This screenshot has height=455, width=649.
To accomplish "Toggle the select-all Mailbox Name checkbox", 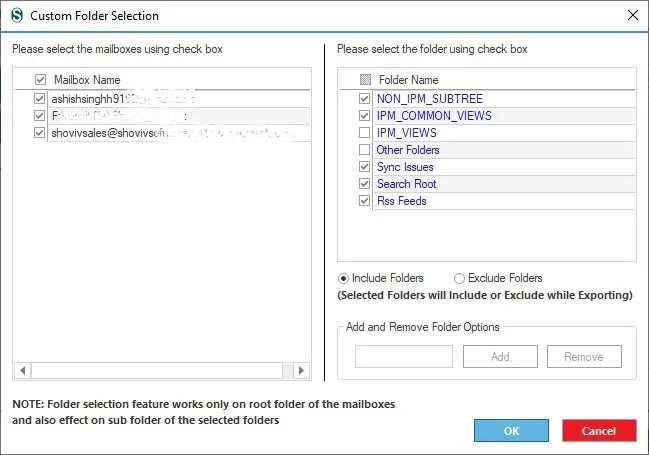I will [40, 79].
